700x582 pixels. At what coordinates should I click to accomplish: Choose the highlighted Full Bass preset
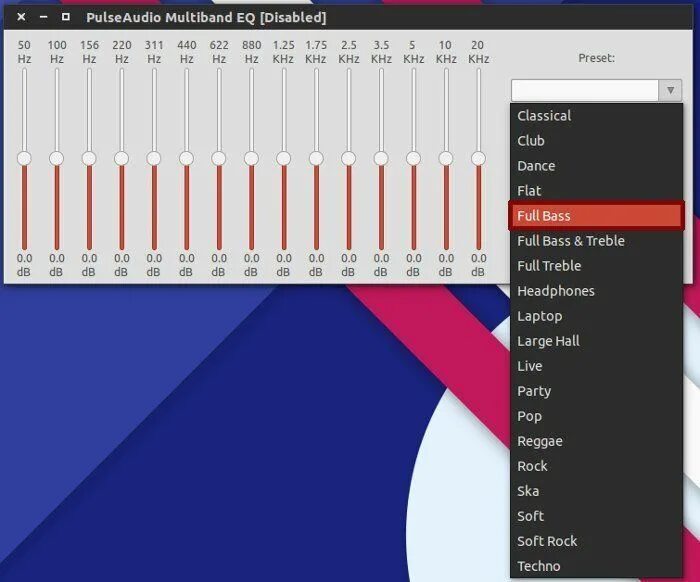pyautogui.click(x=596, y=216)
